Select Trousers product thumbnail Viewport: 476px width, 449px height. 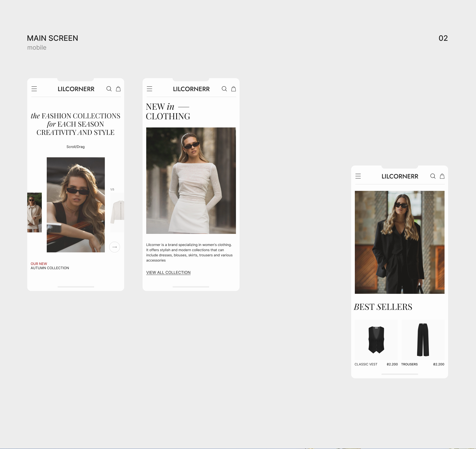(423, 339)
